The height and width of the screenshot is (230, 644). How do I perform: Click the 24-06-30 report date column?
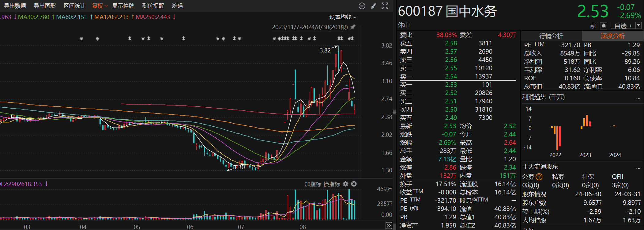point(588,194)
